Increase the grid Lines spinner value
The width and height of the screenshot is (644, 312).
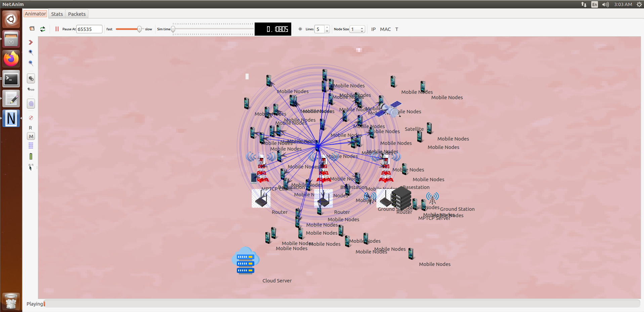[x=327, y=27]
